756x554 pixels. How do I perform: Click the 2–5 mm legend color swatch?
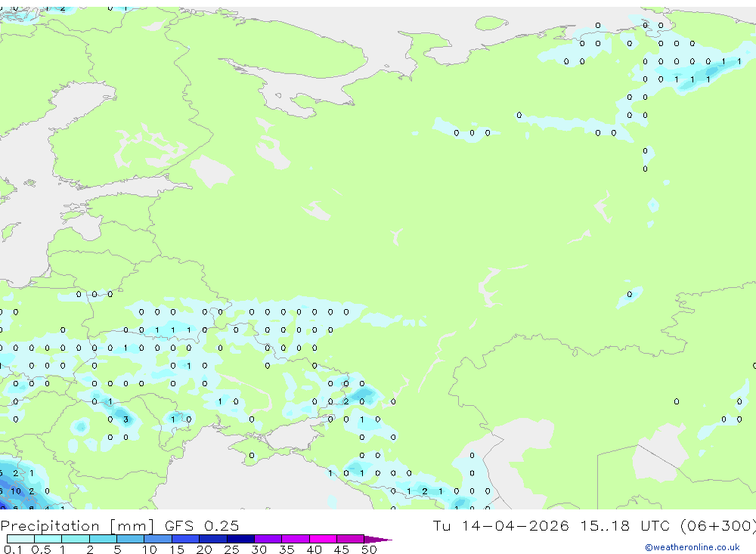(x=103, y=539)
